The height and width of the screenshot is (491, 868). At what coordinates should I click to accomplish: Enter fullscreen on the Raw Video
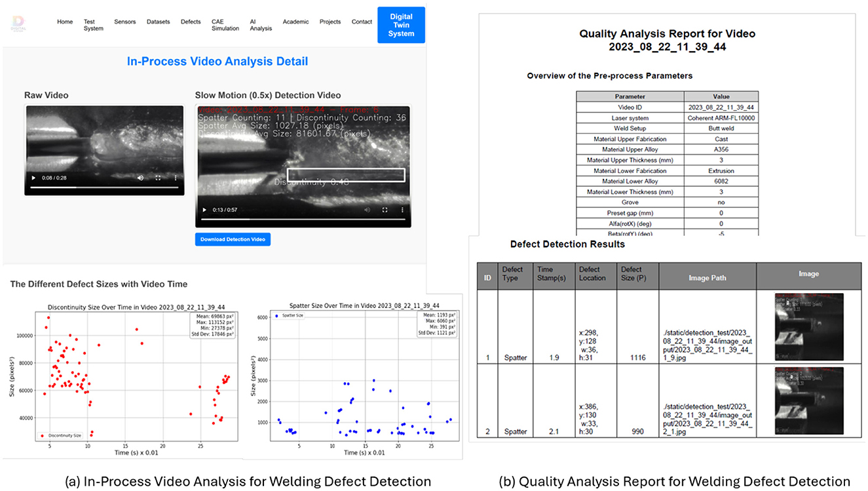click(x=158, y=178)
